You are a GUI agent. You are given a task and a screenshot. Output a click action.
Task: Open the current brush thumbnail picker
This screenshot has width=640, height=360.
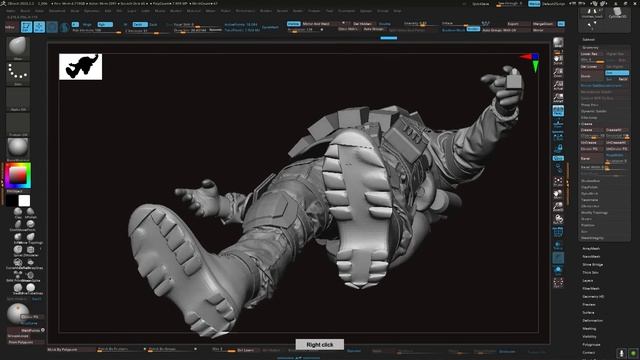tap(18, 48)
